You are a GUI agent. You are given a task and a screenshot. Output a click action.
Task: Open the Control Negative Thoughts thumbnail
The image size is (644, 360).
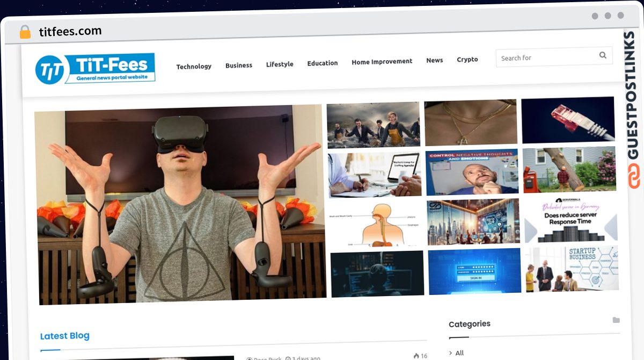(x=472, y=172)
